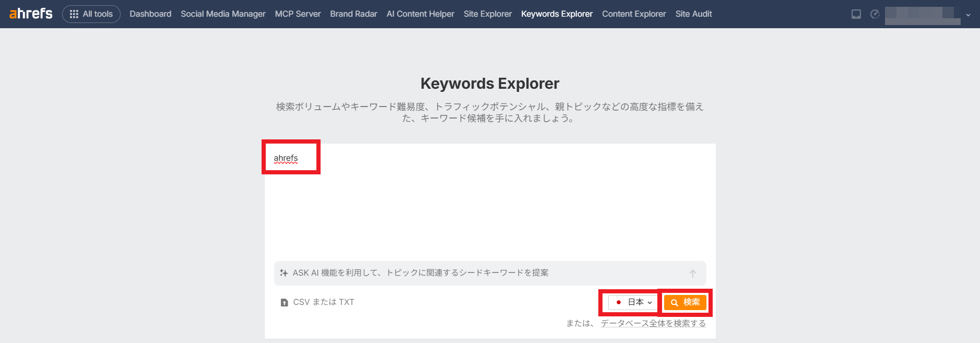Click the monitor icon in top bar
Image resolution: width=980 pixels, height=343 pixels.
tap(856, 14)
